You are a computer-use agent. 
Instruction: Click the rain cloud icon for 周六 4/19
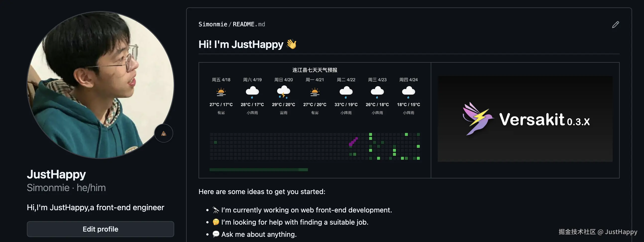tap(252, 92)
